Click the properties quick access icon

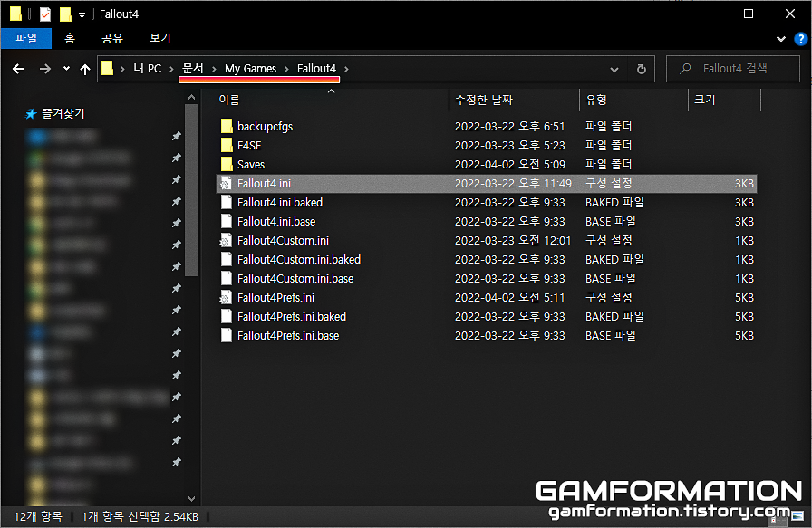click(x=45, y=14)
